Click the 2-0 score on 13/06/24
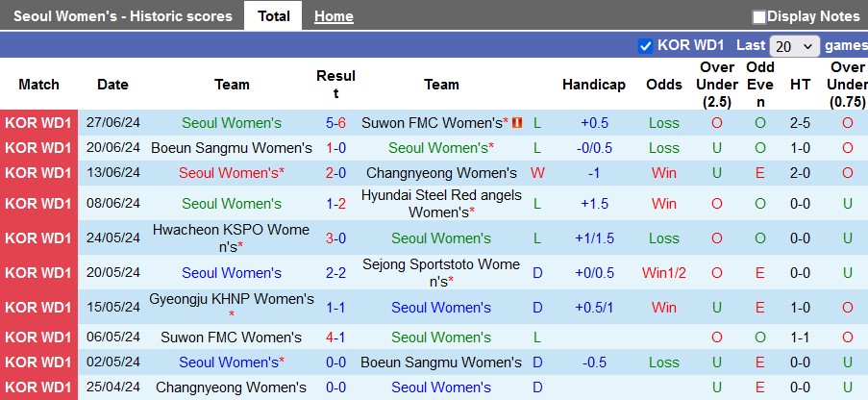The width and height of the screenshot is (868, 400). point(335,173)
